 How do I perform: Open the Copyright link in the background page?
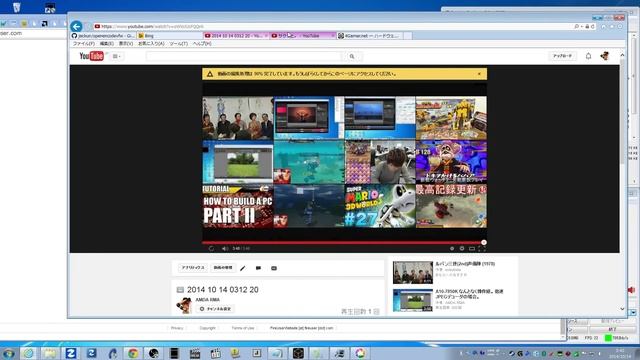click(x=207, y=328)
